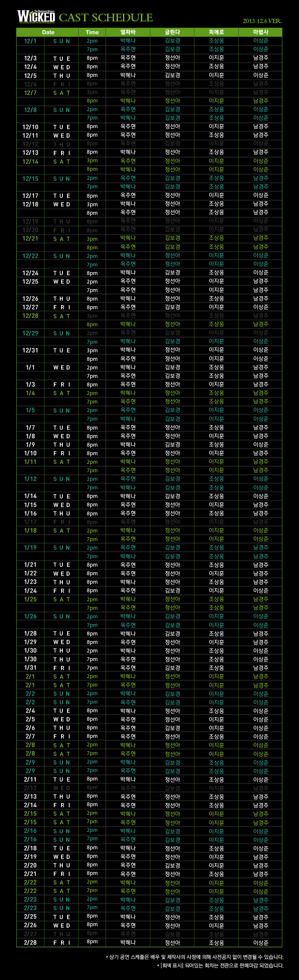Click the greyed-out 12/6 date cell
Image resolution: width=299 pixels, height=980 pixels.
tap(30, 84)
